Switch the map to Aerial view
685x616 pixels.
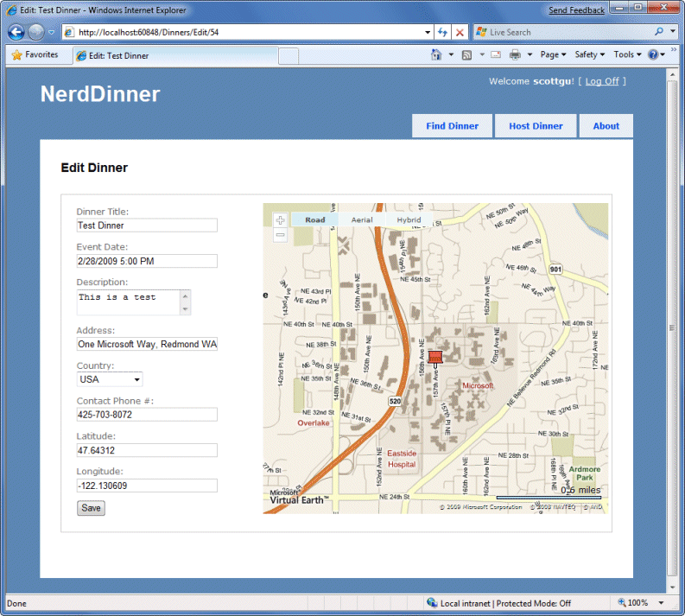pos(362,219)
